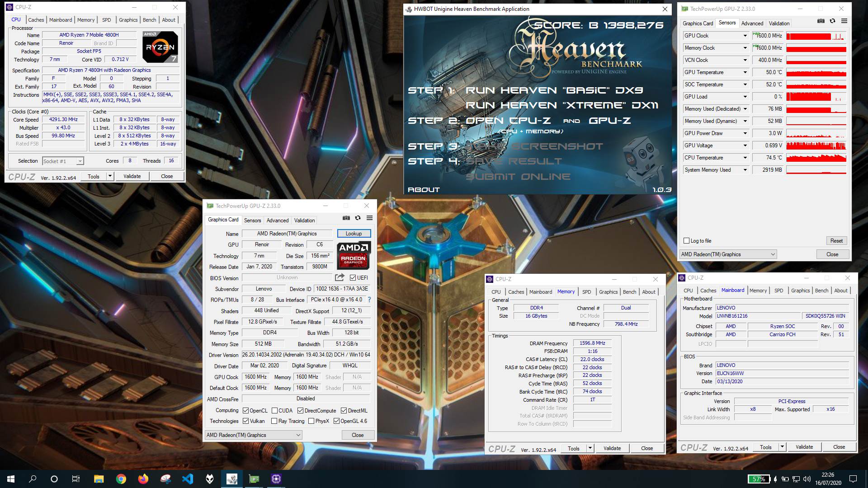Image resolution: width=868 pixels, height=488 pixels.
Task: Launch Visual Studio Code from taskbar
Action: point(188,479)
